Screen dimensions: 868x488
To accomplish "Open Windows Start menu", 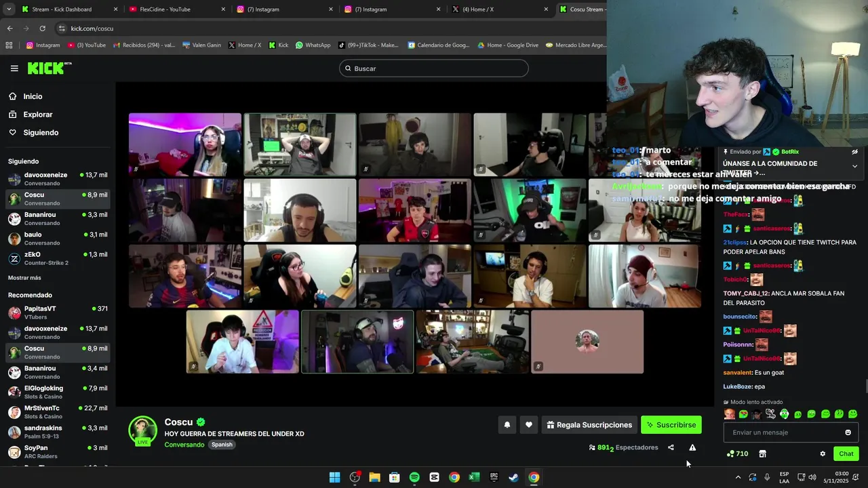I will click(x=334, y=477).
